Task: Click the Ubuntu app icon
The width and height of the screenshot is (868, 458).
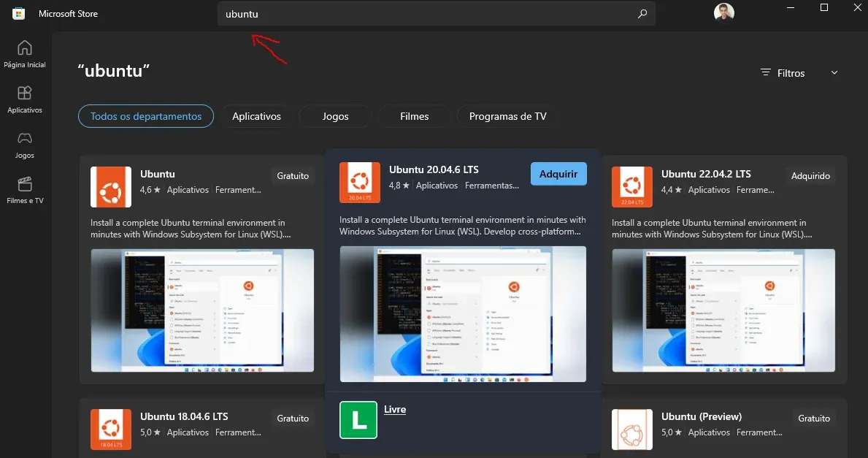Action: click(x=111, y=187)
